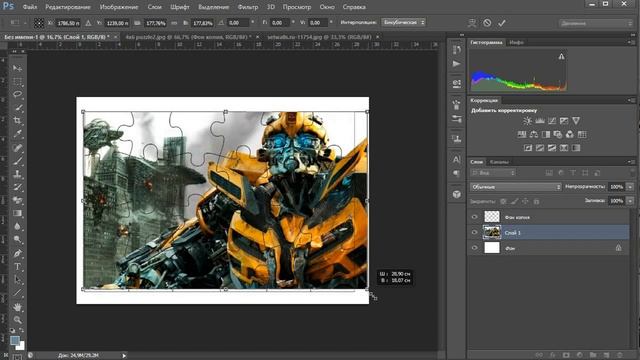Hide the Фон копия layer
The height and width of the screenshot is (360, 640).
[x=474, y=217]
